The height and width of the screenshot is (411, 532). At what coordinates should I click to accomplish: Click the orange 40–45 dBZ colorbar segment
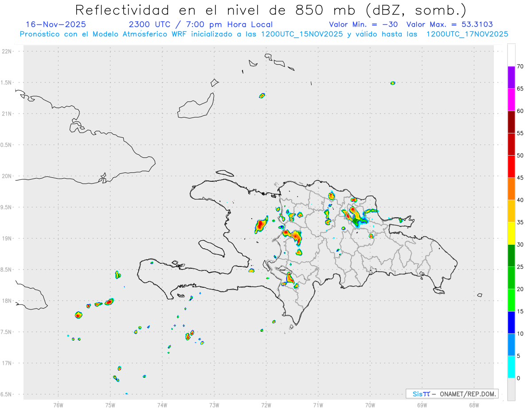511,189
